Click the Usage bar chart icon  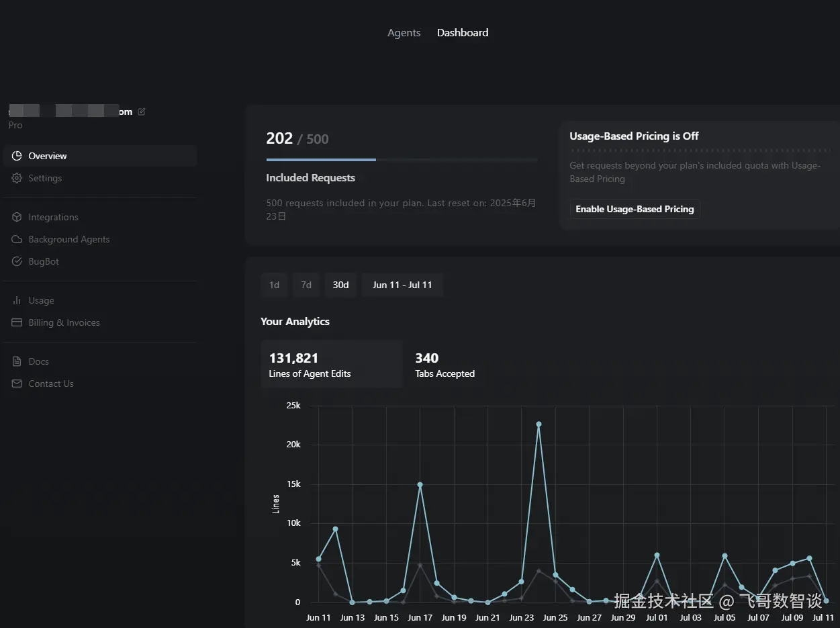(17, 300)
